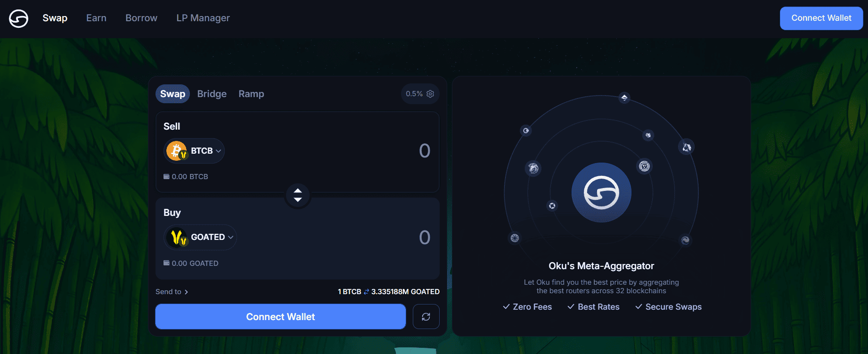Click the Secure Swaps label
Viewport: 868px width, 354px height.
(x=668, y=307)
